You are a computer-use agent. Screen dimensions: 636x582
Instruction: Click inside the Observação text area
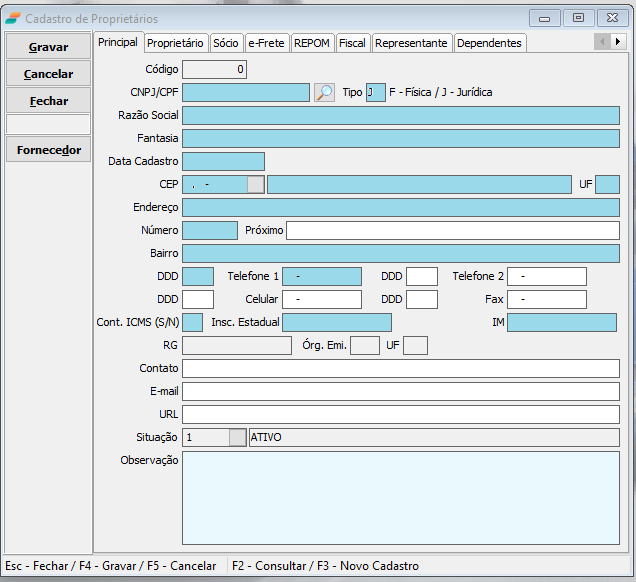pos(400,496)
